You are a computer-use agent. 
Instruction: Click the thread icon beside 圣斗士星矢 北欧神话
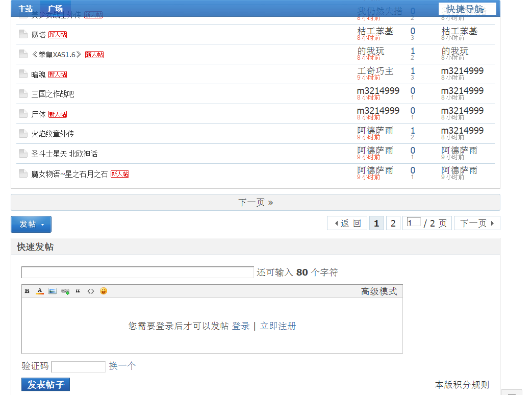tap(23, 154)
